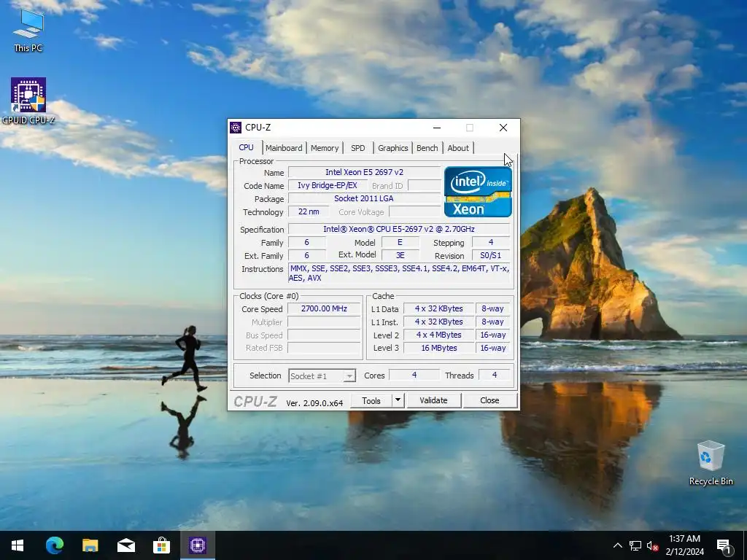Screen dimensions: 747x560
Task: Click the Validate button
Action: pyautogui.click(x=433, y=401)
